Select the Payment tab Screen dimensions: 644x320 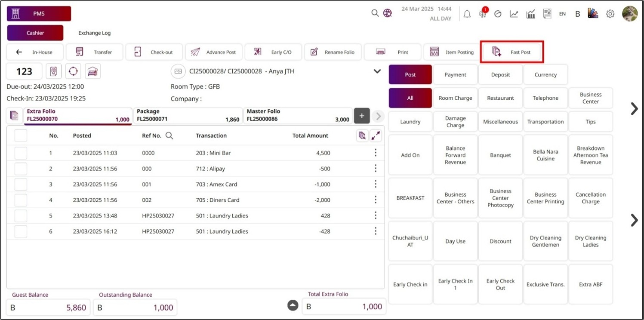tap(455, 74)
